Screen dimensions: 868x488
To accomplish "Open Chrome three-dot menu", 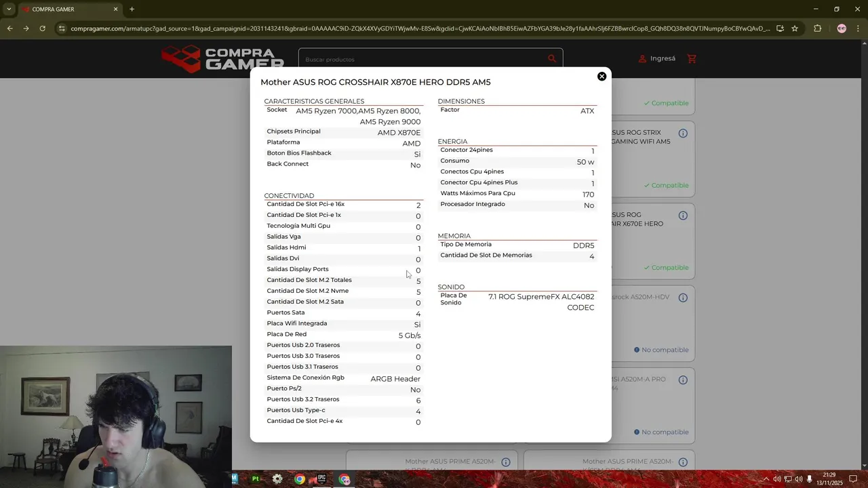I will [x=858, y=28].
